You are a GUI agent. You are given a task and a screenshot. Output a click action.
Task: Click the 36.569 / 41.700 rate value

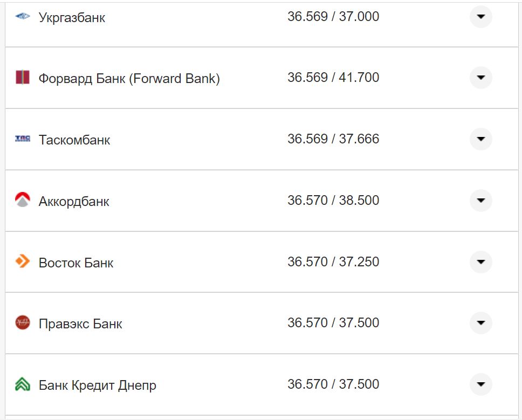[333, 78]
